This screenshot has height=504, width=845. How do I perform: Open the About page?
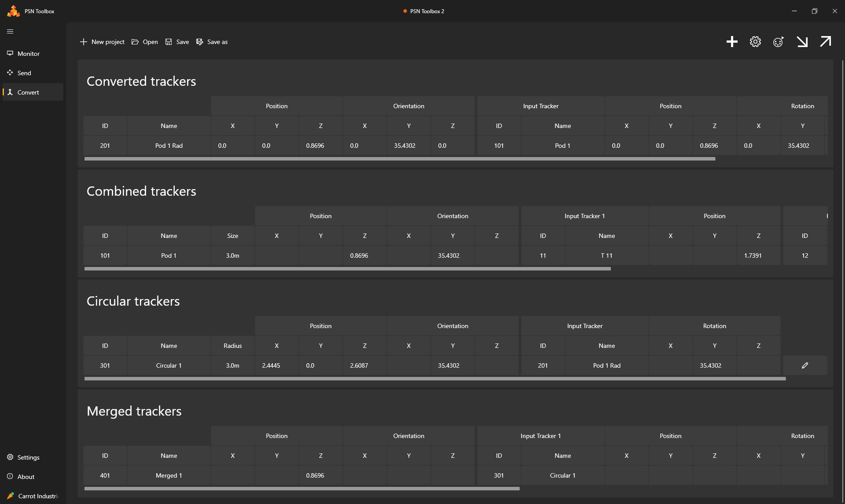click(x=26, y=477)
